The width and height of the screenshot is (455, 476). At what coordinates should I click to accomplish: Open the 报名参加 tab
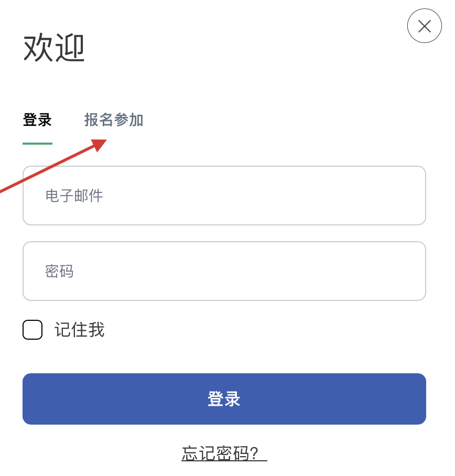click(x=114, y=120)
